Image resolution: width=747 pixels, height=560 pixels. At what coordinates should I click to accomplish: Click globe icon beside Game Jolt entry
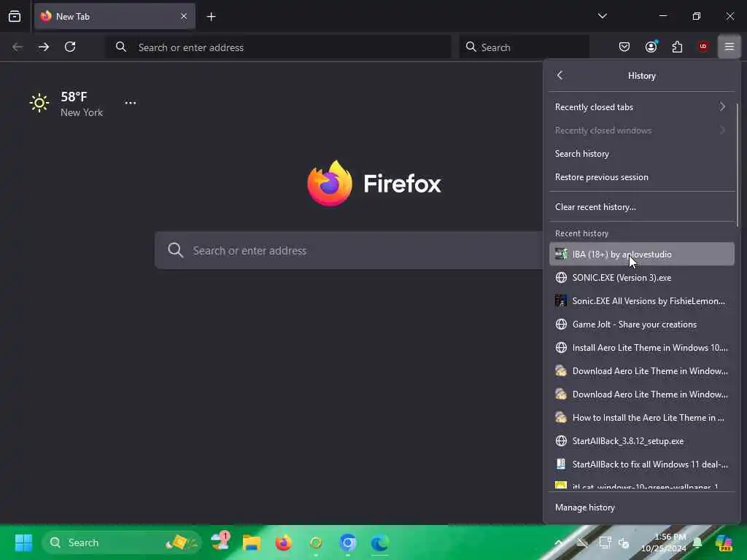(x=561, y=324)
